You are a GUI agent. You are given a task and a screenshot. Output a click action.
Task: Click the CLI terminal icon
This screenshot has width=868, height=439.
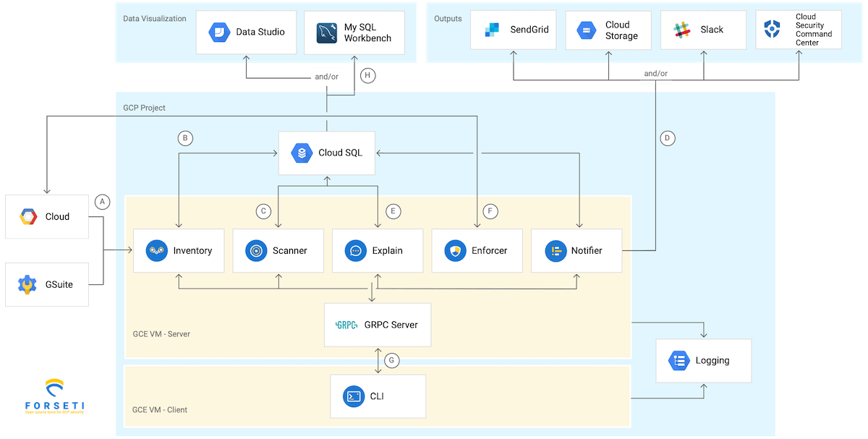click(353, 396)
